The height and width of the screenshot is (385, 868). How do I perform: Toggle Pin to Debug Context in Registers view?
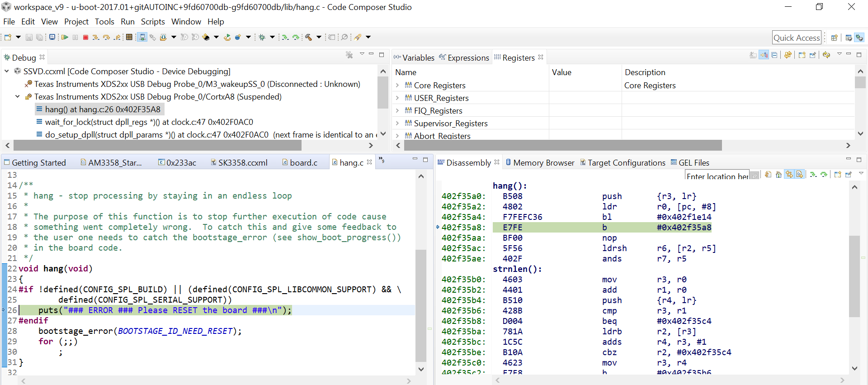tap(812, 55)
